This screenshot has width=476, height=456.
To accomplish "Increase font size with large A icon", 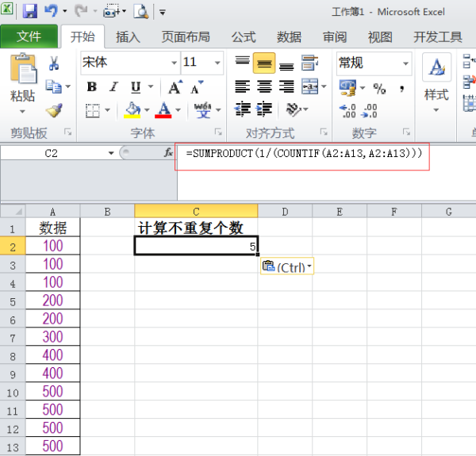I will pos(175,87).
